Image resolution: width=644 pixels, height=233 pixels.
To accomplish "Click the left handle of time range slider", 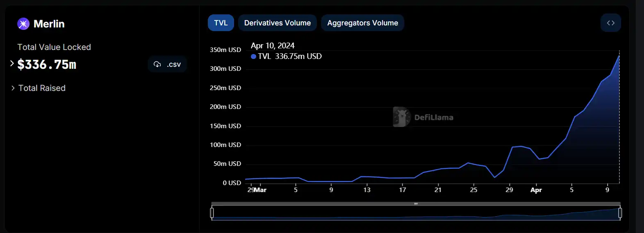I will [212, 213].
